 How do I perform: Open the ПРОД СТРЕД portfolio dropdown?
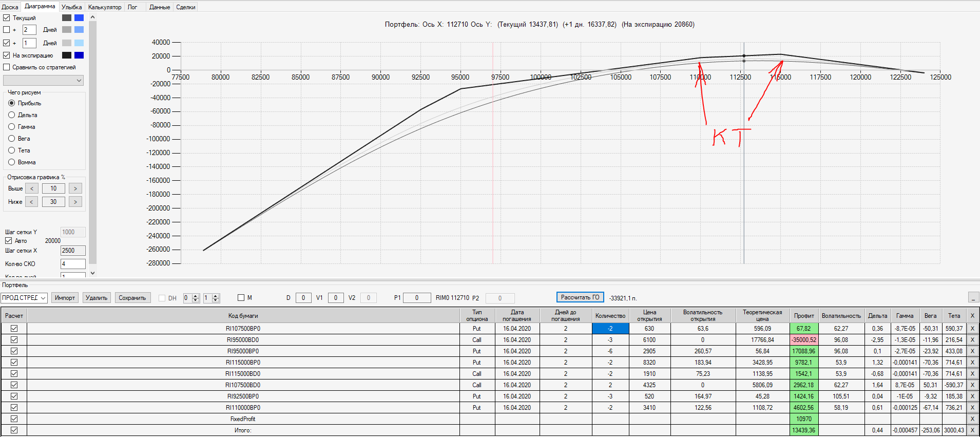24,298
